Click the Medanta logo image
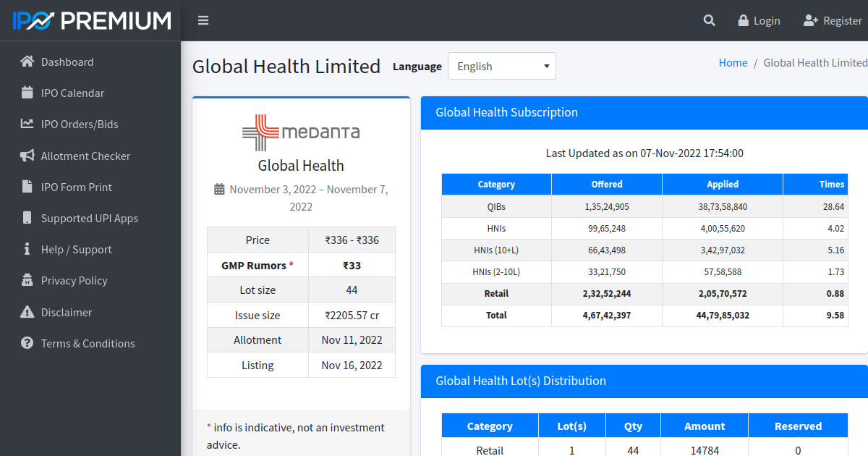The height and width of the screenshot is (456, 868). (301, 132)
